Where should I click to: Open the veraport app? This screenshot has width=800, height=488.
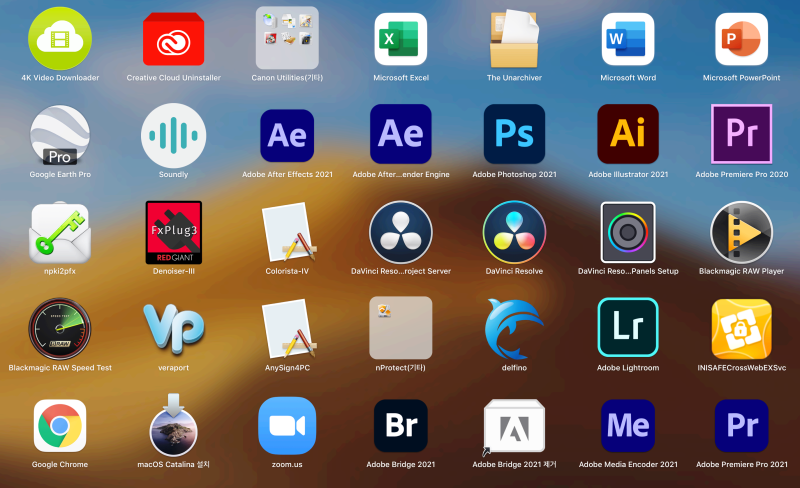[173, 329]
